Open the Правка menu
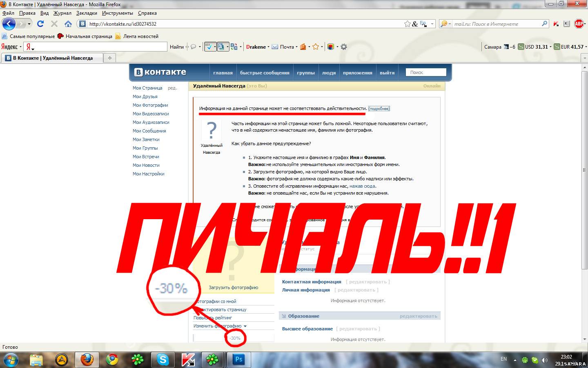Viewport: 588px width, 368px height. click(27, 13)
